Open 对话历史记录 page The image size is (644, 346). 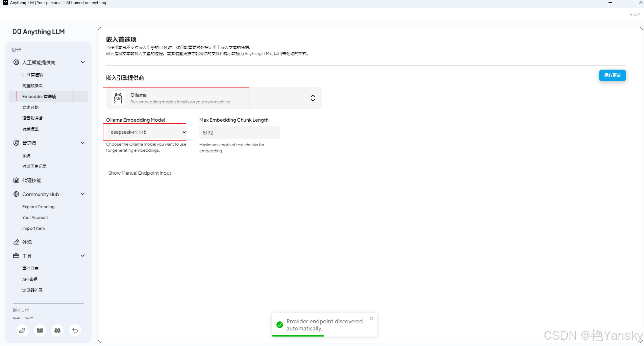point(34,166)
